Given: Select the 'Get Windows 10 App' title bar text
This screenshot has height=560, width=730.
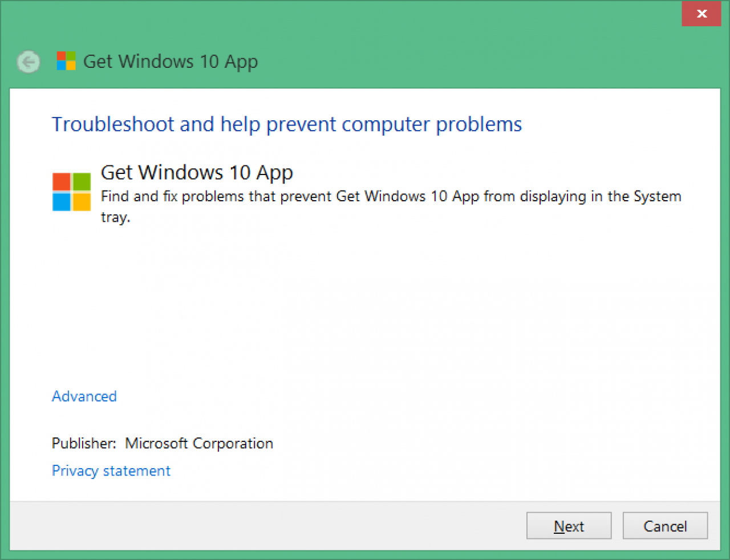Looking at the screenshot, I should pos(171,62).
